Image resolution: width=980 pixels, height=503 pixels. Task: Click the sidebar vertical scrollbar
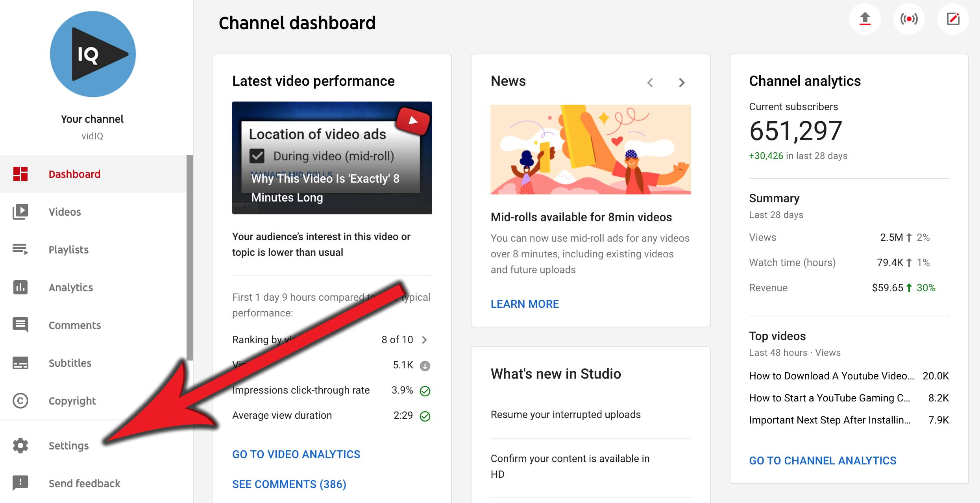[190, 258]
